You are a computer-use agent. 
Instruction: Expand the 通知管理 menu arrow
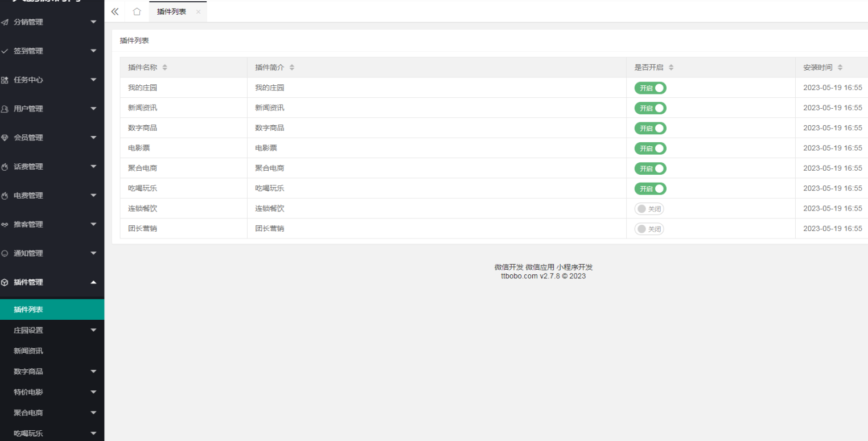tap(94, 253)
